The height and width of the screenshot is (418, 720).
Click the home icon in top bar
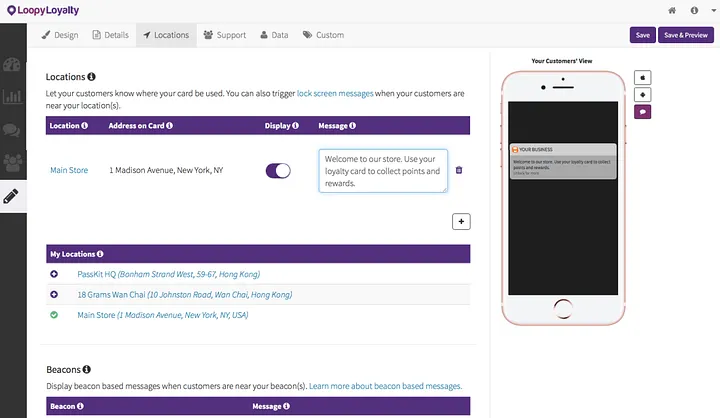click(x=672, y=11)
